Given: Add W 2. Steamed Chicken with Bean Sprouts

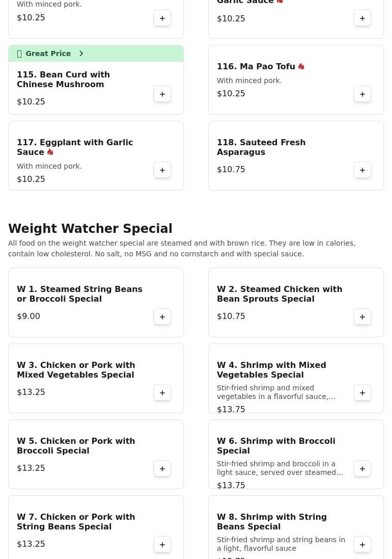Looking at the screenshot, I should tap(362, 316).
